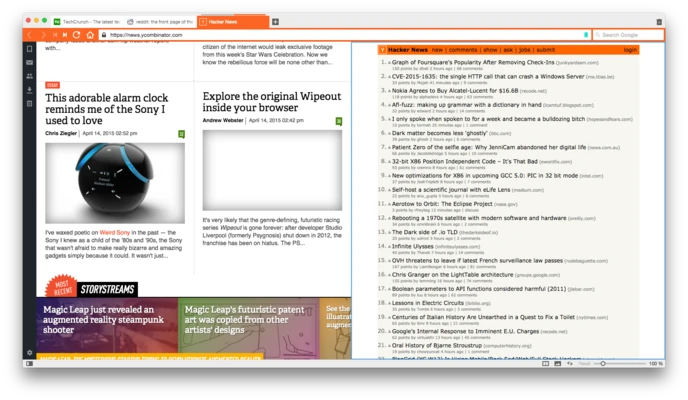The height and width of the screenshot is (400, 688).
Task: Upvote the Dark matter story
Action: coord(389,133)
